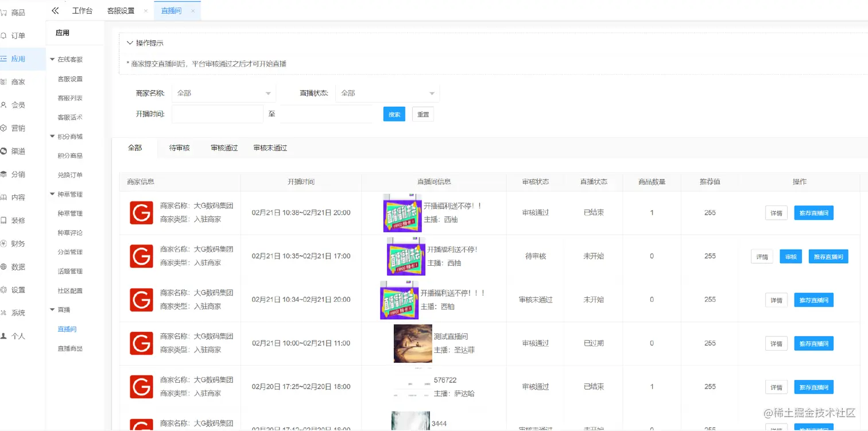Open 客服话术 in the side menu
The height and width of the screenshot is (431, 868).
(70, 118)
